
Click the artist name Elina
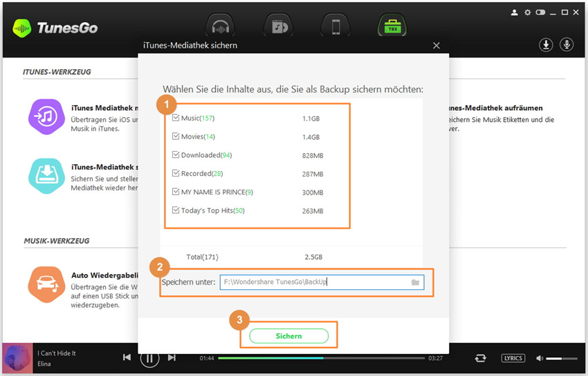point(44,364)
